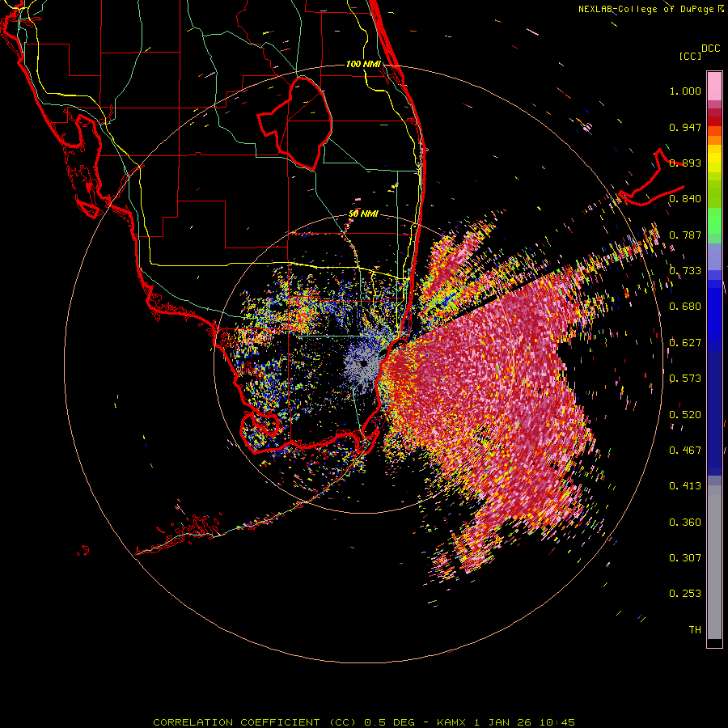Click the 0.947 scale value

[x=685, y=127]
